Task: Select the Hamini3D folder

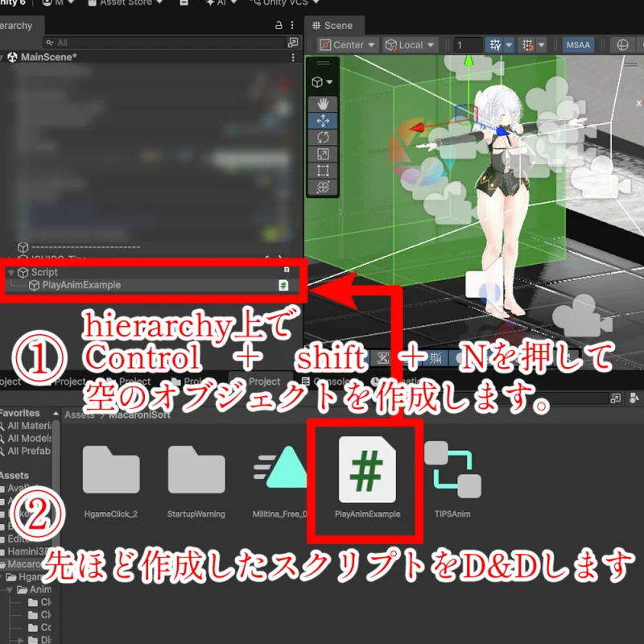Action: [26, 551]
